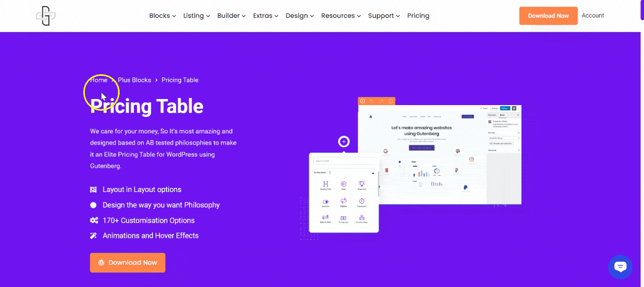Click the WordPress icon on the hero Download Now button
644x287 pixels.
pos(101,263)
